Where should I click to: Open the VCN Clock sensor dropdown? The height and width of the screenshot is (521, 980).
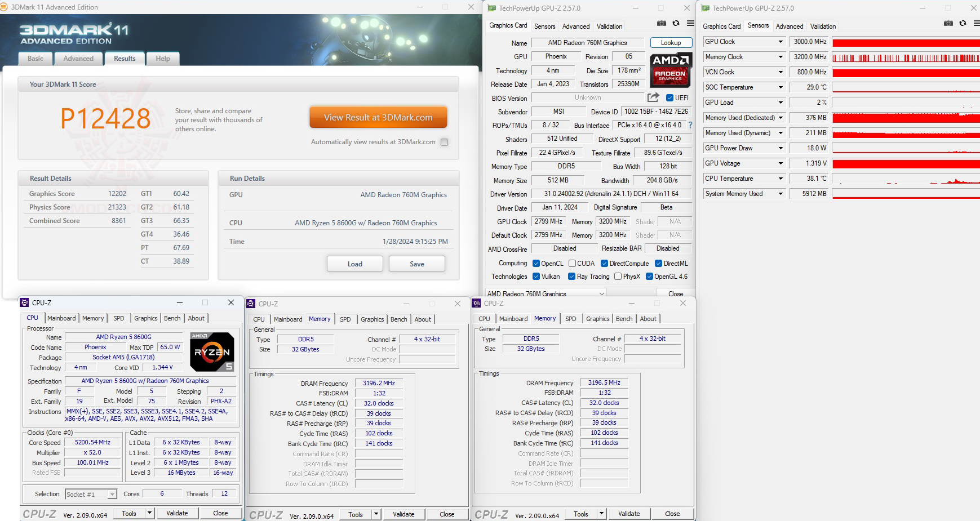click(x=781, y=72)
